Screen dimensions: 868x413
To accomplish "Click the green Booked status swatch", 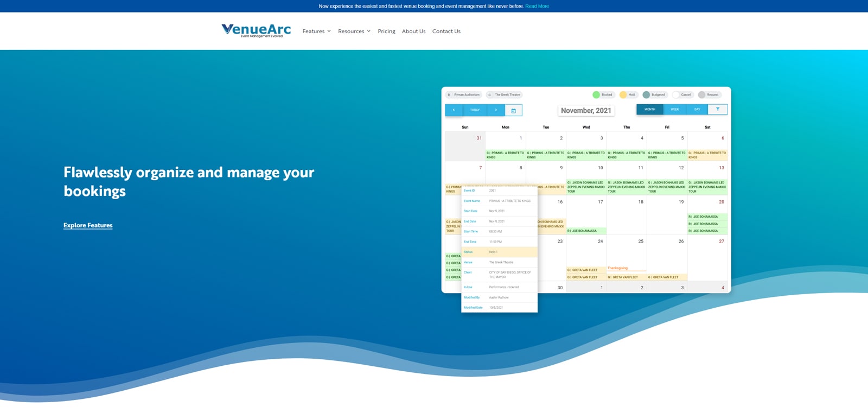I will point(596,95).
